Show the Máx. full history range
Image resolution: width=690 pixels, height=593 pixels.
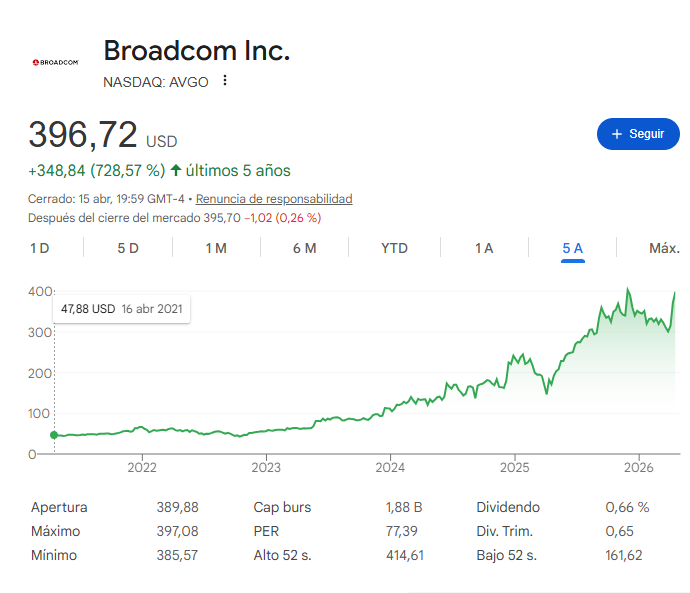pyautogui.click(x=664, y=248)
